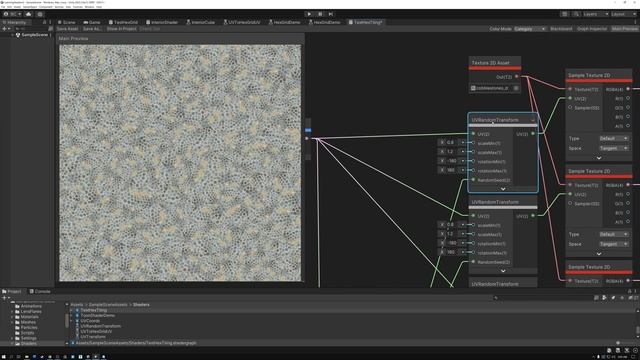Expand the chevron under the first Sample Texture 2D
Image resolution: width=640 pixels, height=360 pixels.
599,158
